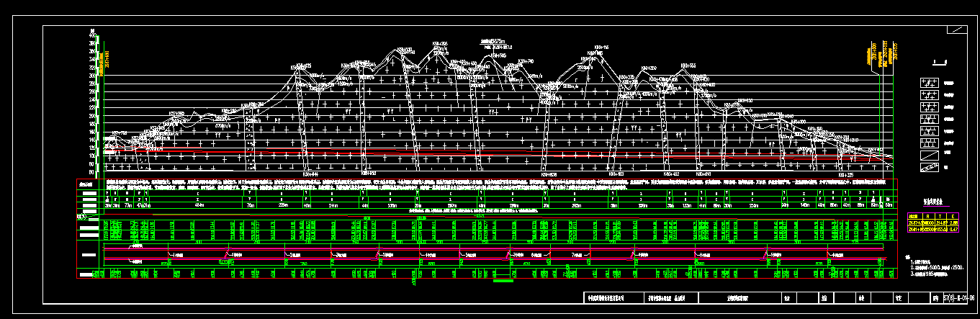Select the R column header in curve table

coord(927,215)
